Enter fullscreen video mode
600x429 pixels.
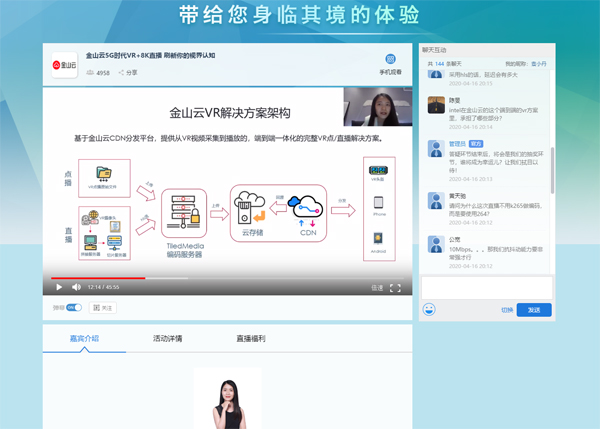[395, 288]
